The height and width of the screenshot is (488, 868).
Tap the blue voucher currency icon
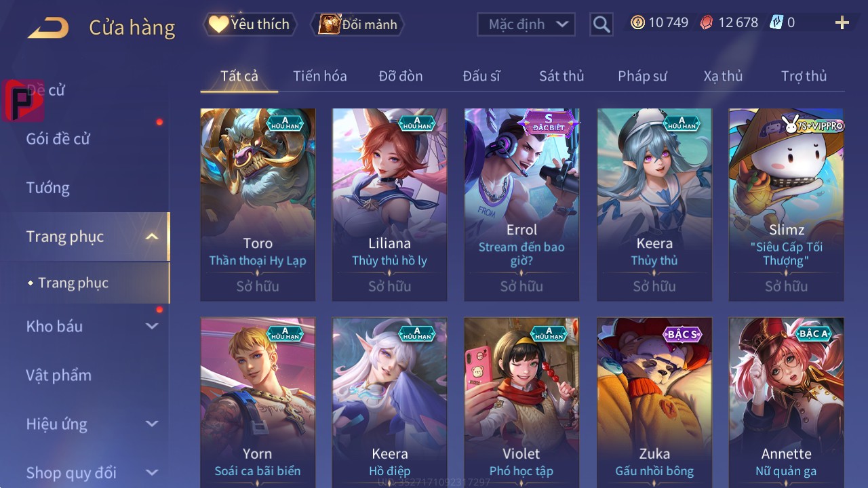(776, 23)
